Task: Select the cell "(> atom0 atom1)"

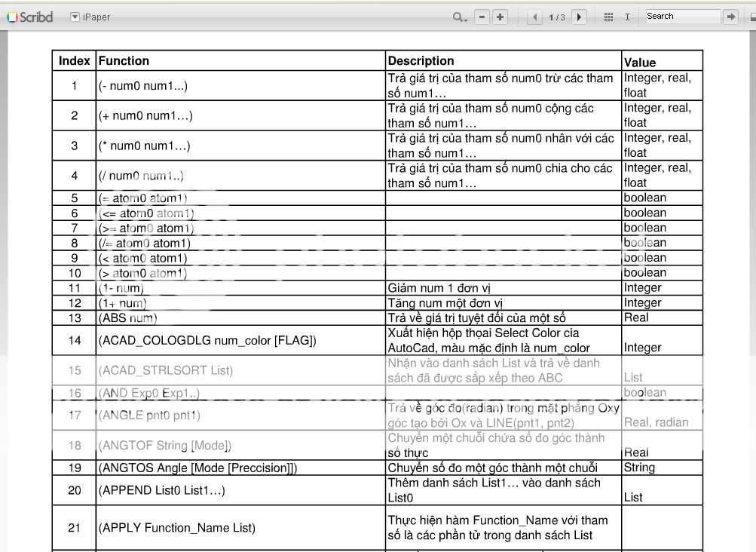Action: 240,273
